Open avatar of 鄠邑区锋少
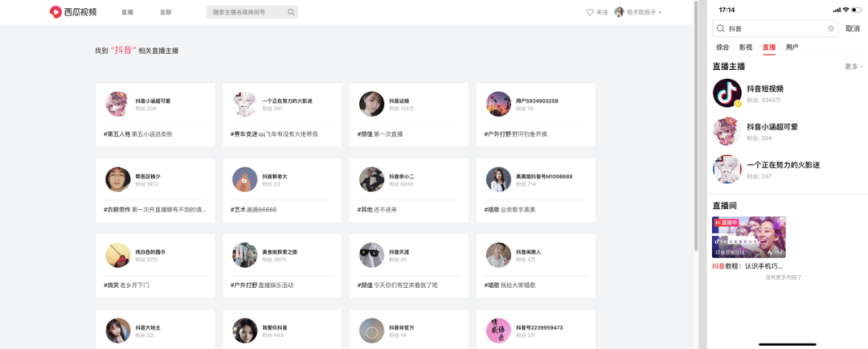868x349 pixels. (118, 179)
